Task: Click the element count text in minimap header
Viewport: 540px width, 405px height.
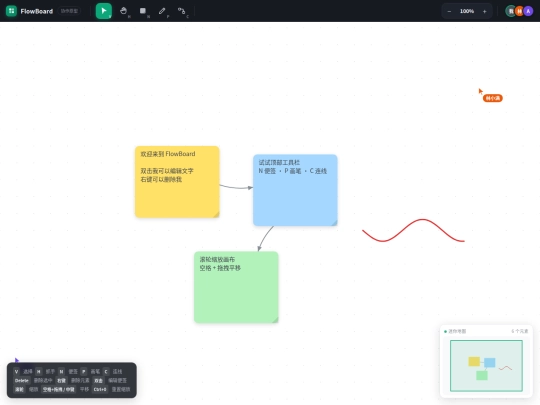Action: (520, 331)
